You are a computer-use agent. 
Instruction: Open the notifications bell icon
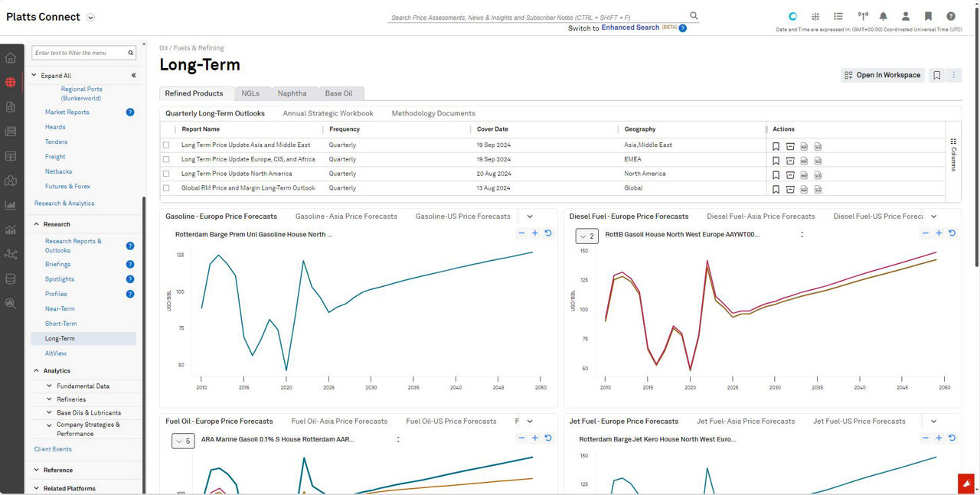click(884, 16)
